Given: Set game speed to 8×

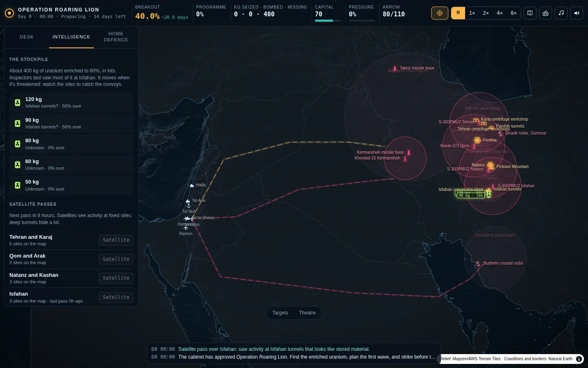Looking at the screenshot, I should tap(514, 13).
